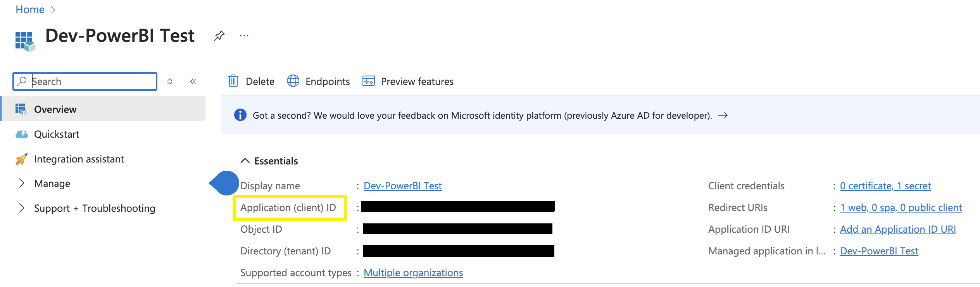Click the pin icon beside Dev-PowerBI Test title

tap(219, 36)
